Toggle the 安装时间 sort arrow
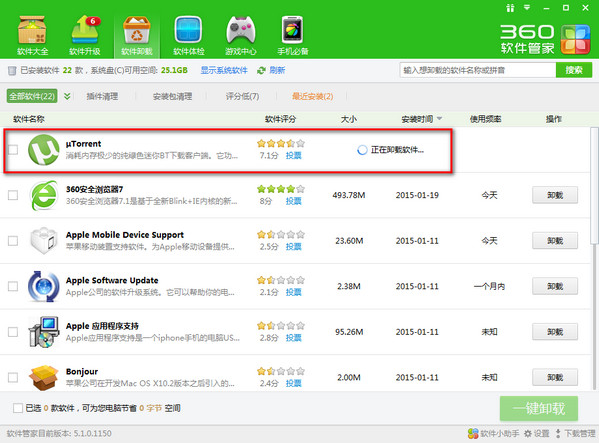599x443 pixels. [x=439, y=119]
